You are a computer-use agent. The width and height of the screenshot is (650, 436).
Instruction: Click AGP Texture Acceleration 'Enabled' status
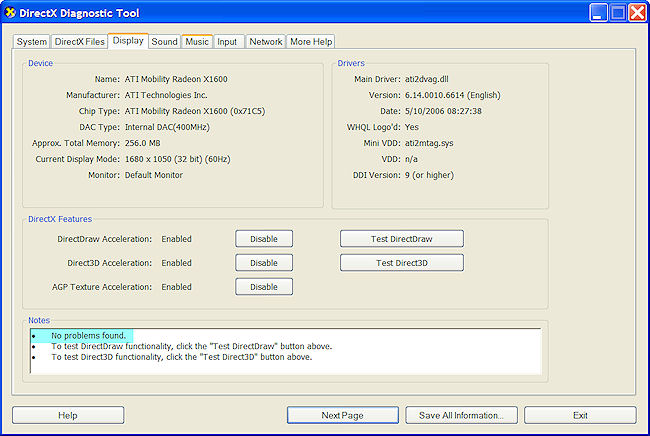[177, 287]
